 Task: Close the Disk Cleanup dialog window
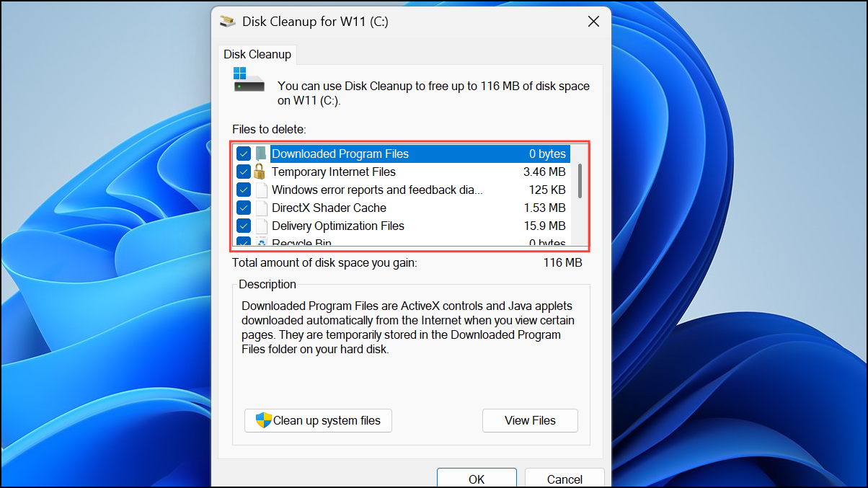[593, 22]
